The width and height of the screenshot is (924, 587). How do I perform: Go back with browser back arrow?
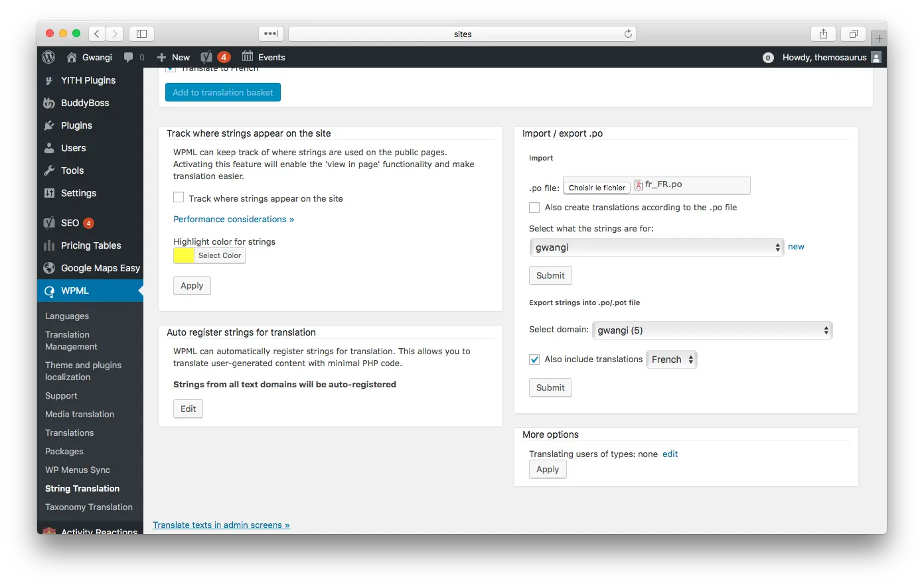[97, 34]
